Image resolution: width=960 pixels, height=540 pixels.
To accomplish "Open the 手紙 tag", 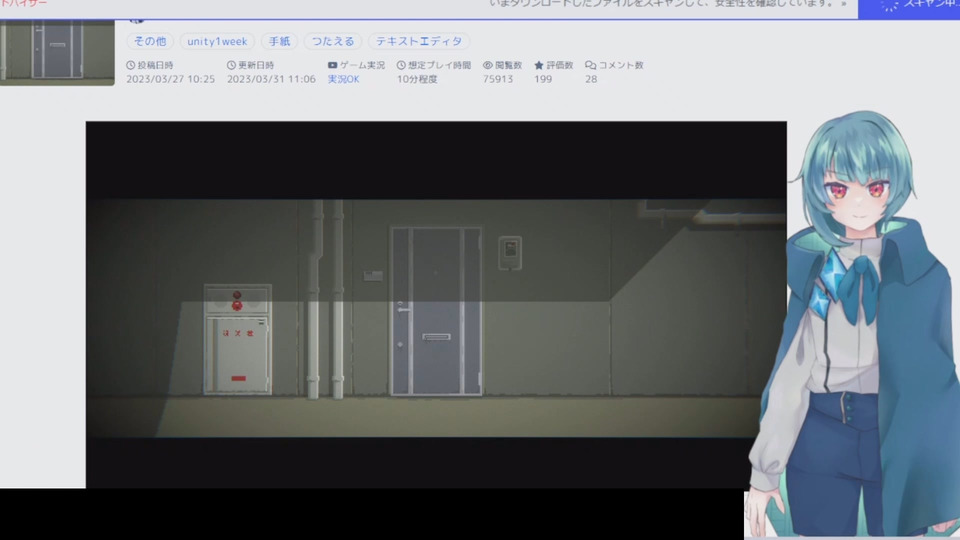I will (279, 41).
